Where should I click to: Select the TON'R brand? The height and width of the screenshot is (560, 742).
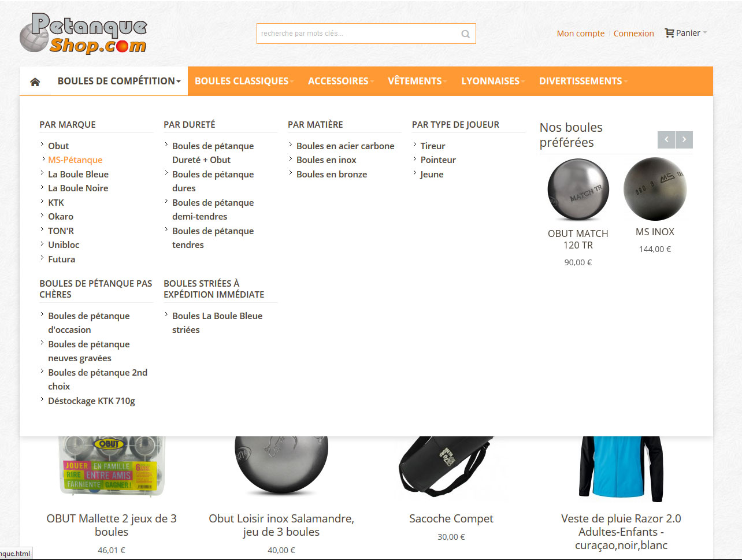pyautogui.click(x=61, y=231)
